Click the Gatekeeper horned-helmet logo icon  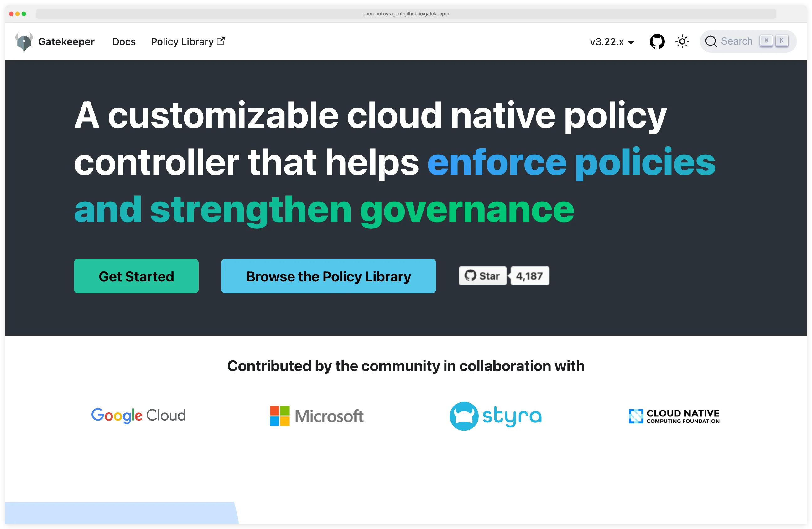[x=24, y=41]
